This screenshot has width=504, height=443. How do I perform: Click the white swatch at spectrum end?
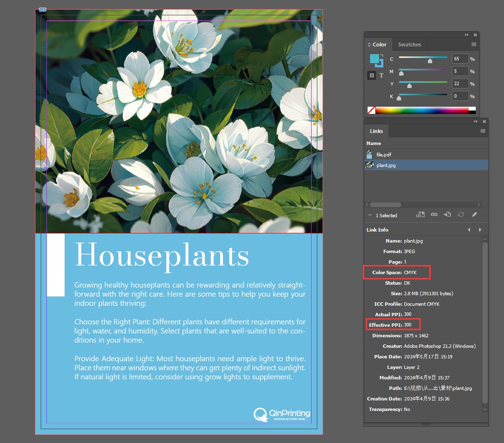click(472, 108)
